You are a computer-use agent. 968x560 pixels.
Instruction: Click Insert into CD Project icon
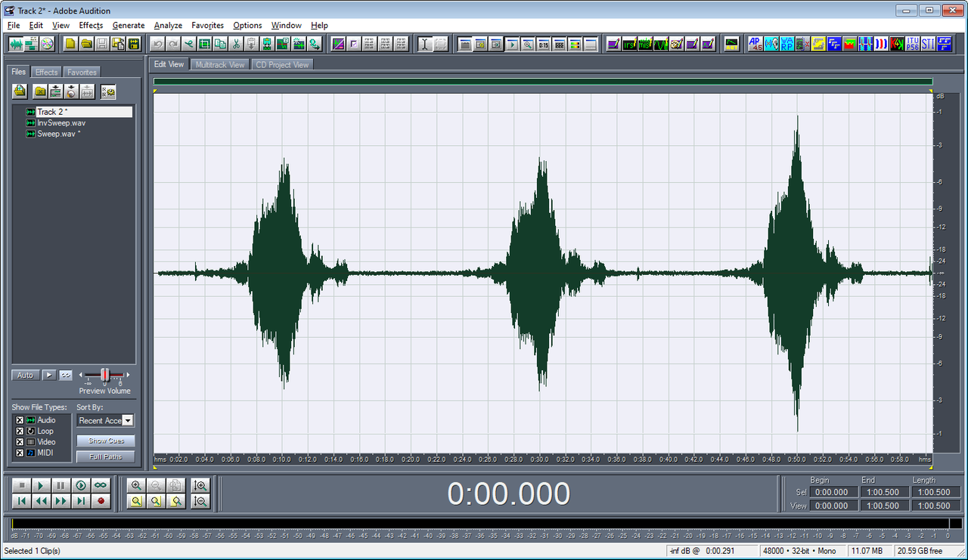point(71,91)
